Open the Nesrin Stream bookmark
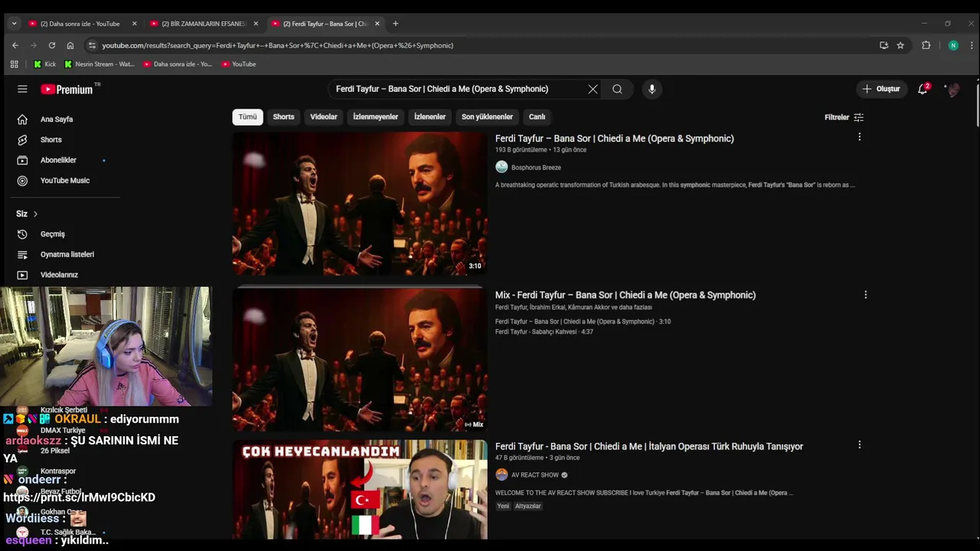 coord(100,64)
